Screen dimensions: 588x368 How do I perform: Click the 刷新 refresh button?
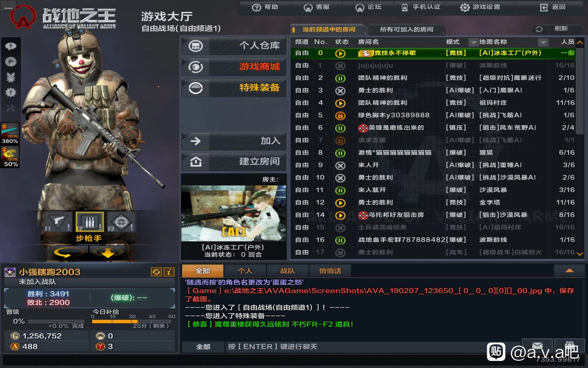click(x=556, y=29)
